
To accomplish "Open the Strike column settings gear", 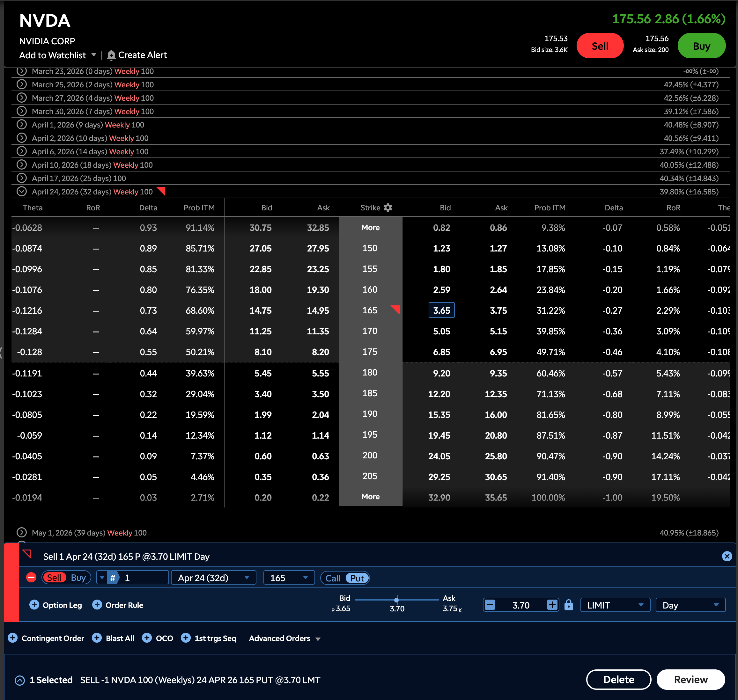I will pyautogui.click(x=388, y=208).
